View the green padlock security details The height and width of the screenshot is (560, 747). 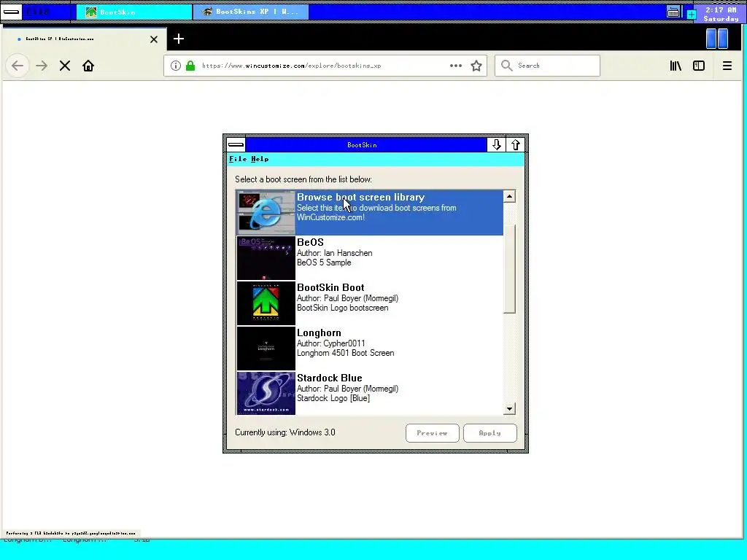190,66
